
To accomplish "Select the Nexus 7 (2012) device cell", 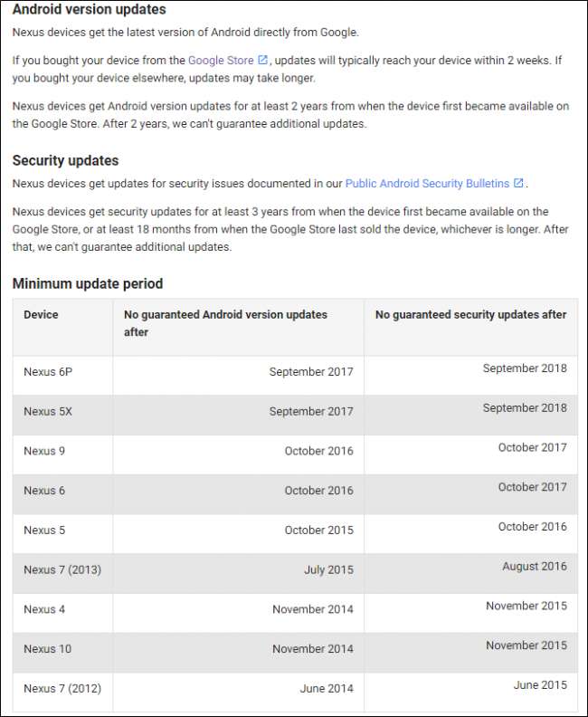I will (62, 689).
